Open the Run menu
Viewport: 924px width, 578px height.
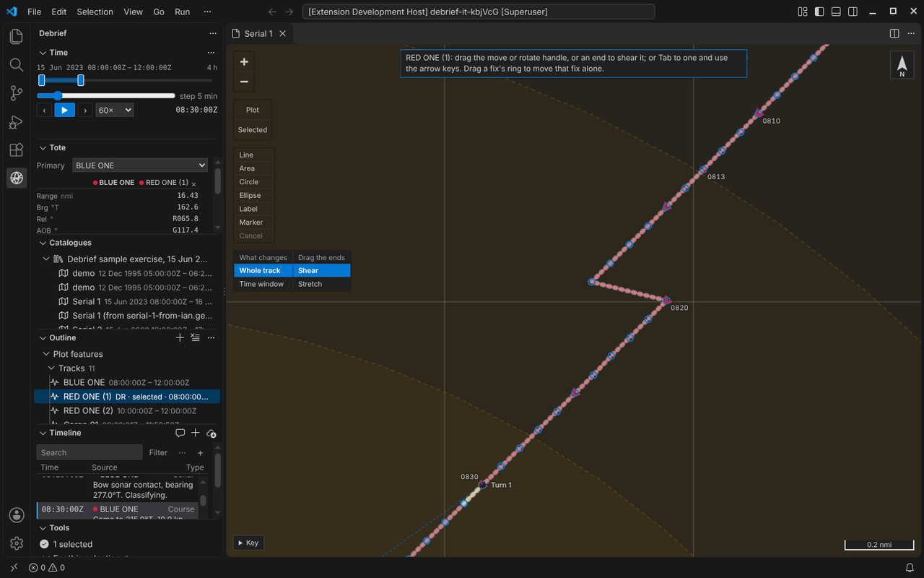[x=182, y=12]
